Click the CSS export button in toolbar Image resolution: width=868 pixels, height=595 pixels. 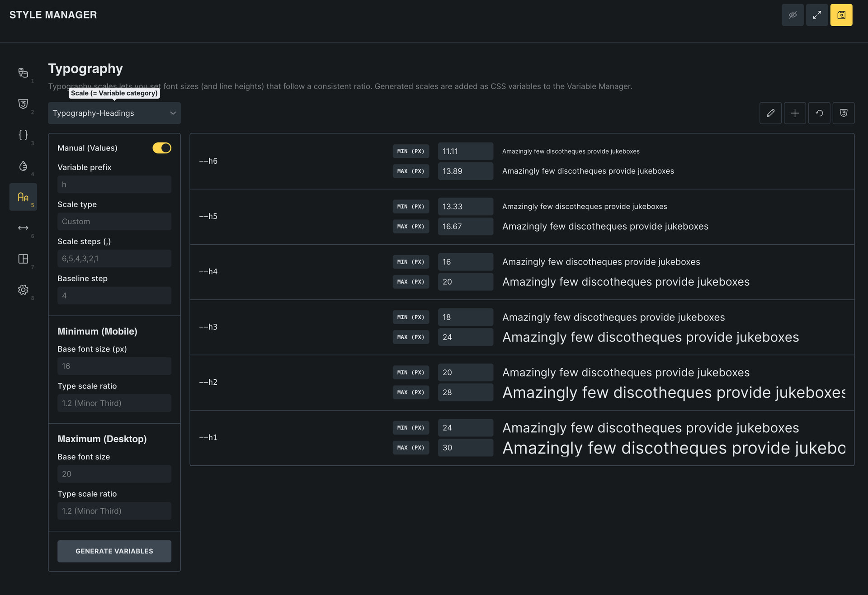843,113
